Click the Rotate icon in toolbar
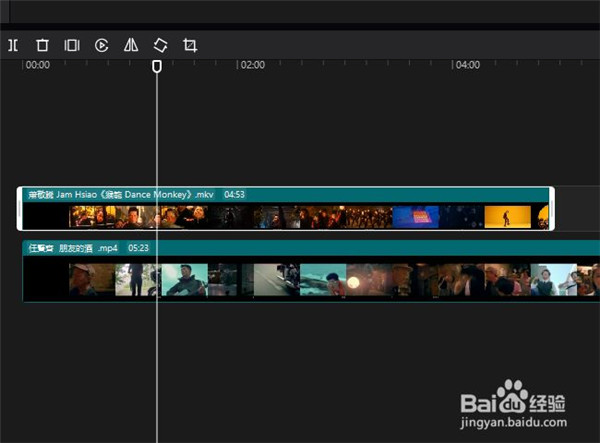 160,45
